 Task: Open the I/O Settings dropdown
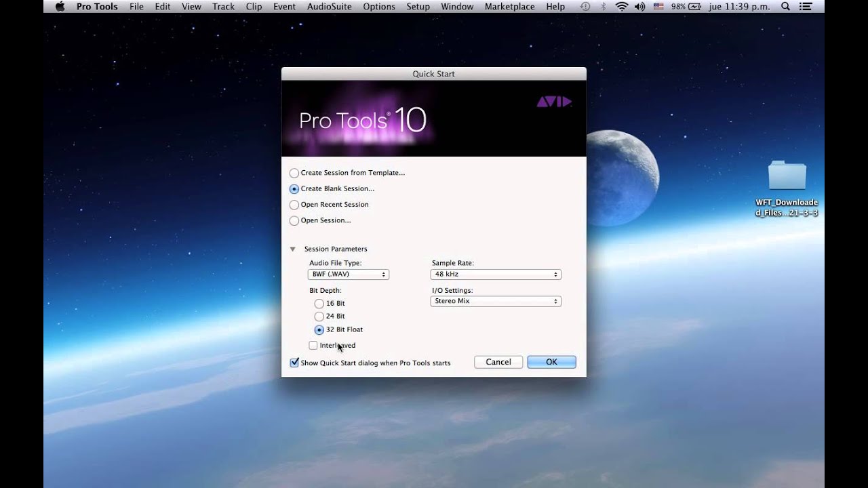point(496,301)
